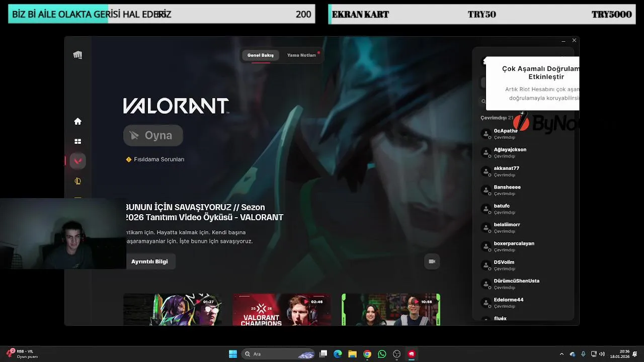Open the RBB - VIL score widget

[x=22, y=354]
